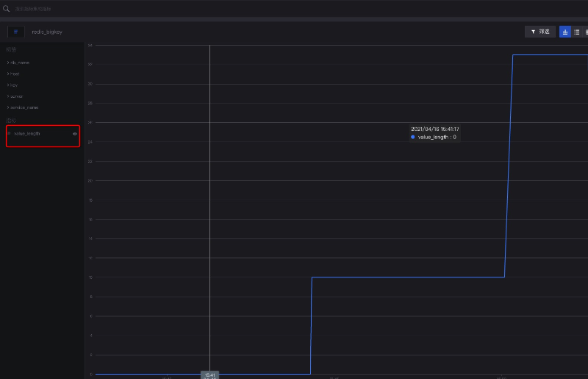Click the icon left of value_length

point(10,133)
